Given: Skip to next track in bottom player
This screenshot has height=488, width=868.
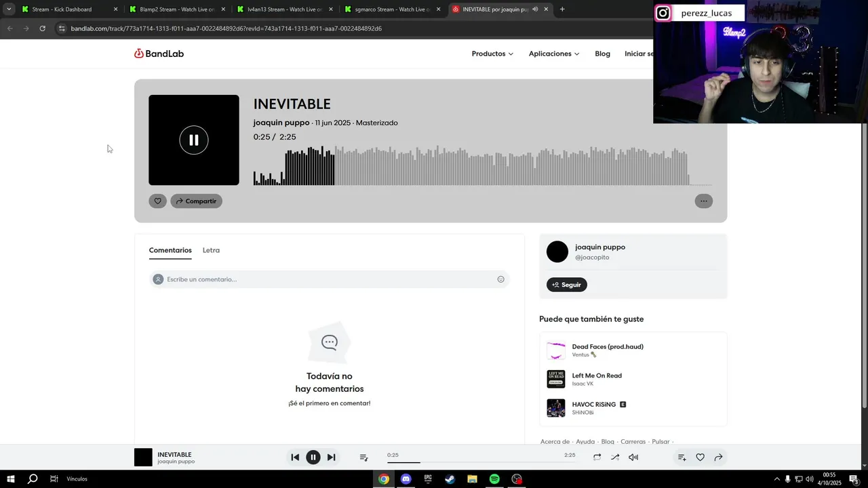Looking at the screenshot, I should coord(331,457).
